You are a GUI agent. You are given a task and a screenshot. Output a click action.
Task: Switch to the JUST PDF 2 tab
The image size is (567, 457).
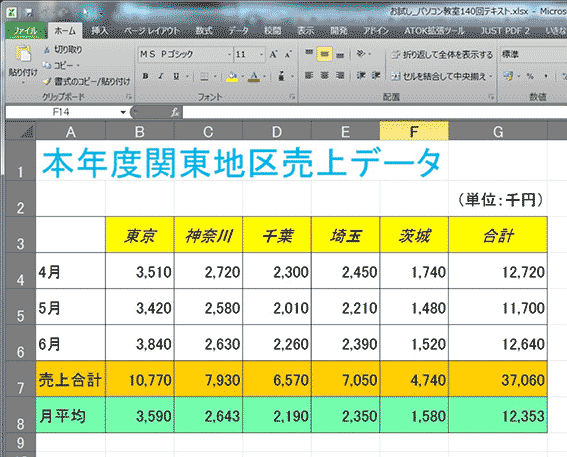click(x=505, y=31)
